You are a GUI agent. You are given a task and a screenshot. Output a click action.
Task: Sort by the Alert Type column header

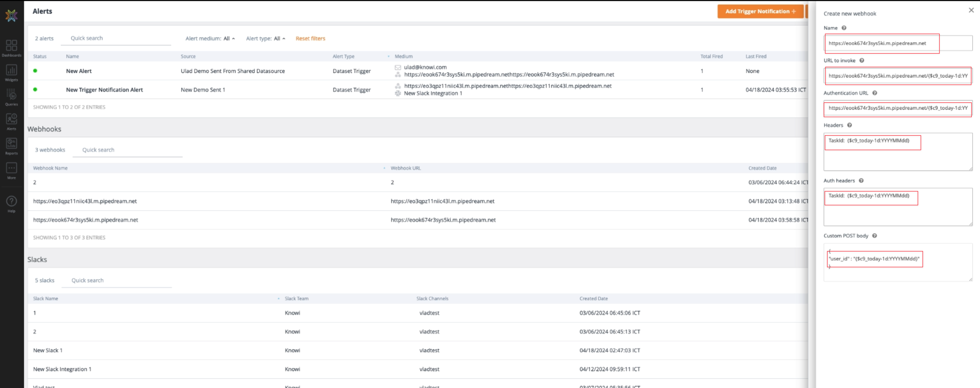click(343, 56)
